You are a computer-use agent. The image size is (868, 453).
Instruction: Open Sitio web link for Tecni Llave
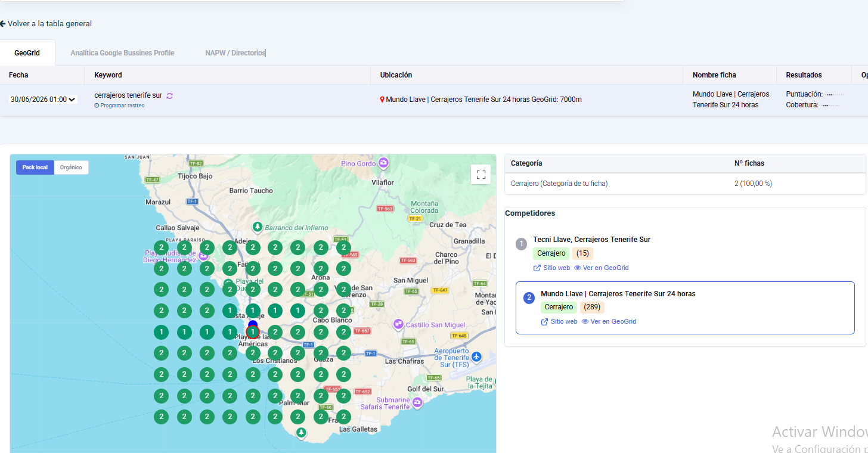click(557, 268)
